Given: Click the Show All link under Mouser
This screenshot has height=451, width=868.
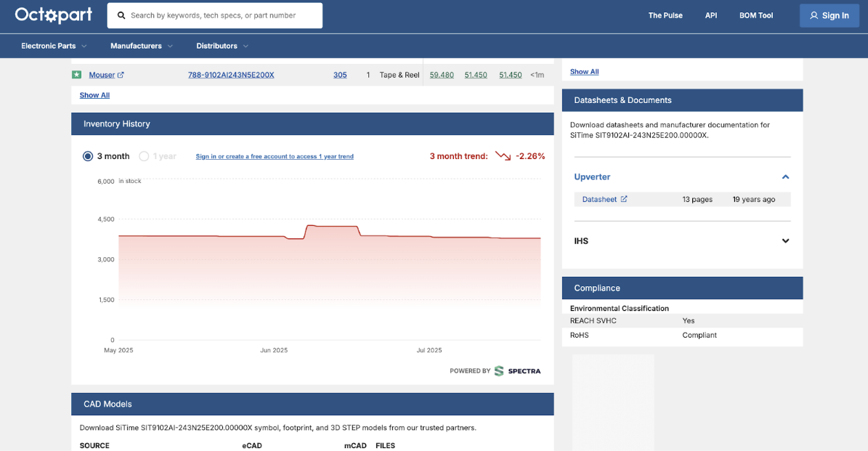Looking at the screenshot, I should click(94, 95).
